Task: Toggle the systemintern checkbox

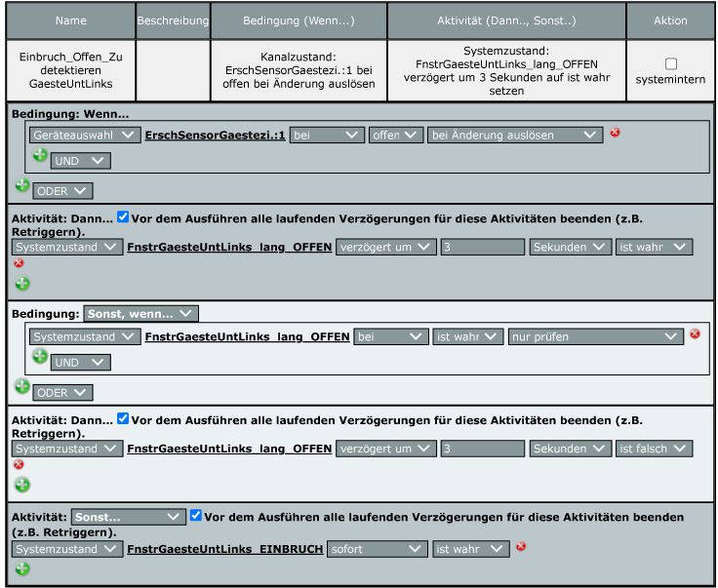Action: (x=671, y=63)
